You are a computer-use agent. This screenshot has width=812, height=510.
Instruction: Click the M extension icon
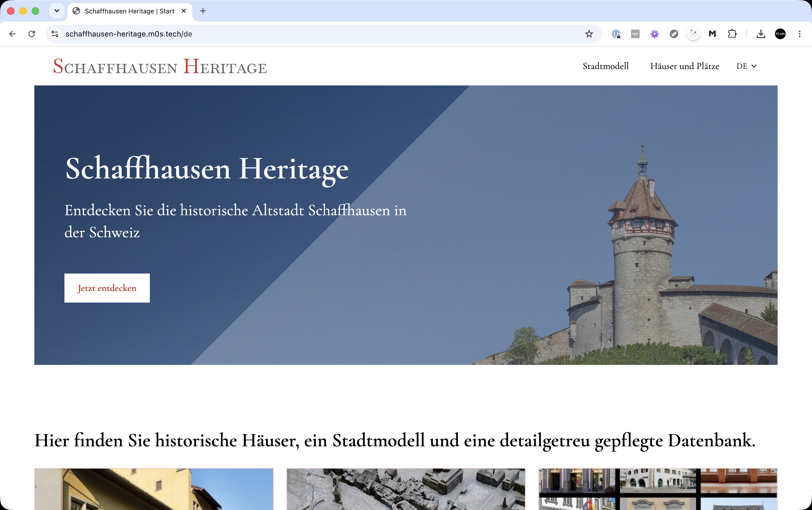click(713, 34)
